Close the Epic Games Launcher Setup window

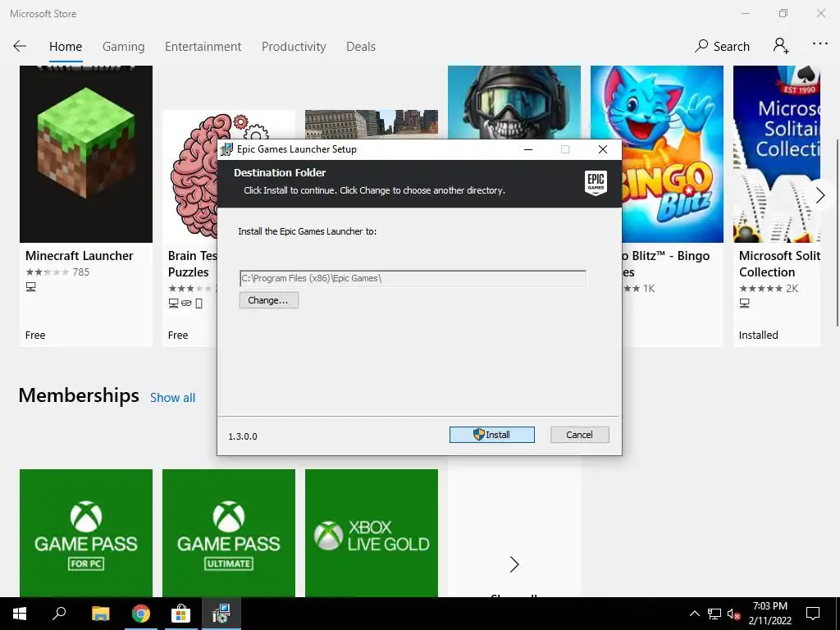click(x=603, y=149)
